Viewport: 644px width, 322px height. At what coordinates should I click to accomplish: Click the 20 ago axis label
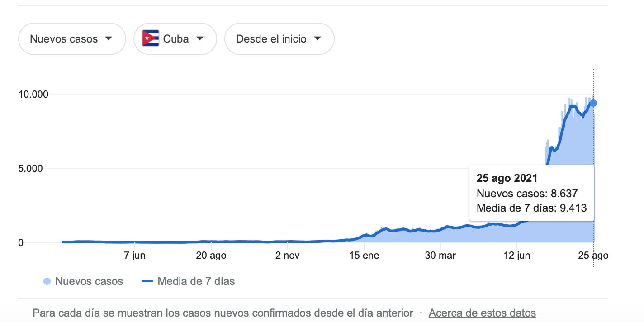coord(212,256)
